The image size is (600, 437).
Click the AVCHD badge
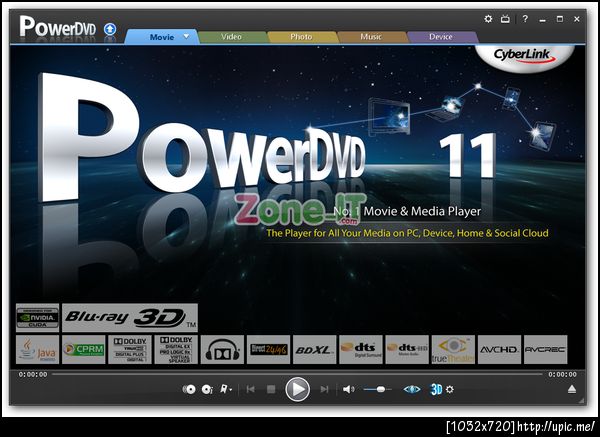coord(499,349)
